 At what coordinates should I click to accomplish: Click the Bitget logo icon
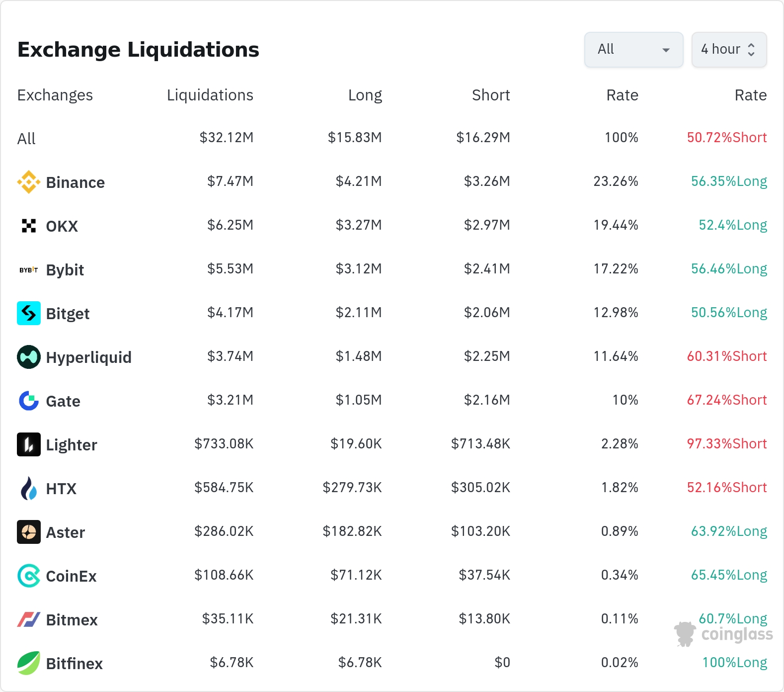(x=29, y=313)
